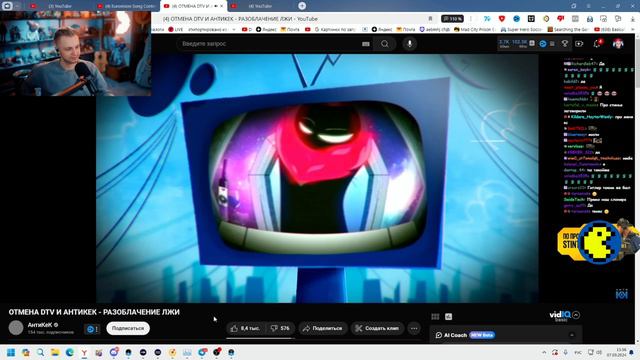Click the video player to pause playback
This screenshot has width=640, height=360.
317,178
